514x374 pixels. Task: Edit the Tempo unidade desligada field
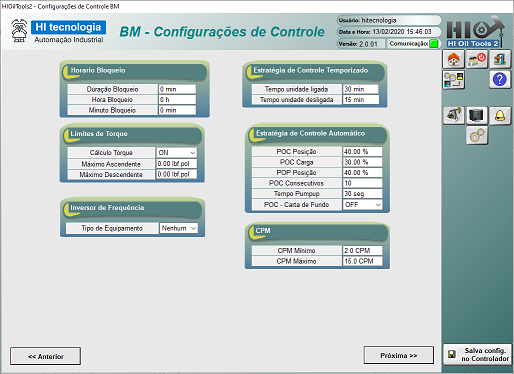pyautogui.click(x=361, y=100)
